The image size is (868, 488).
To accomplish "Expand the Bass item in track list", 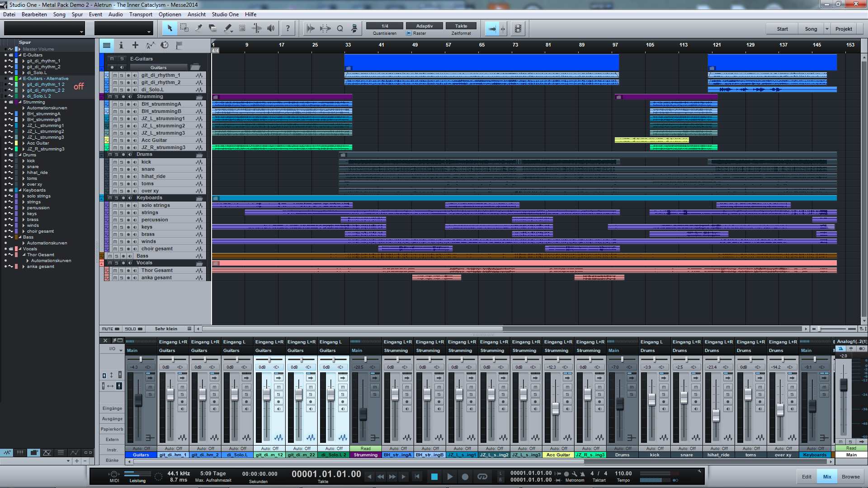I will 19,237.
